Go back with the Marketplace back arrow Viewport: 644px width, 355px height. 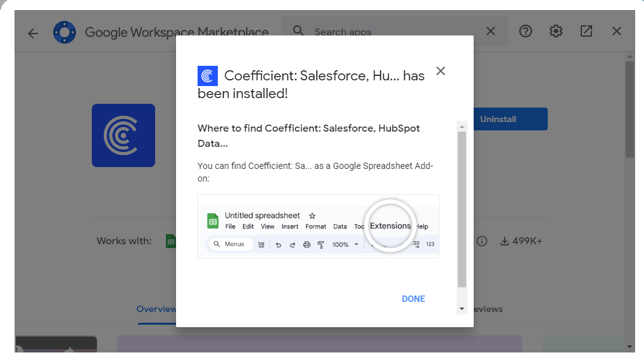[x=33, y=33]
